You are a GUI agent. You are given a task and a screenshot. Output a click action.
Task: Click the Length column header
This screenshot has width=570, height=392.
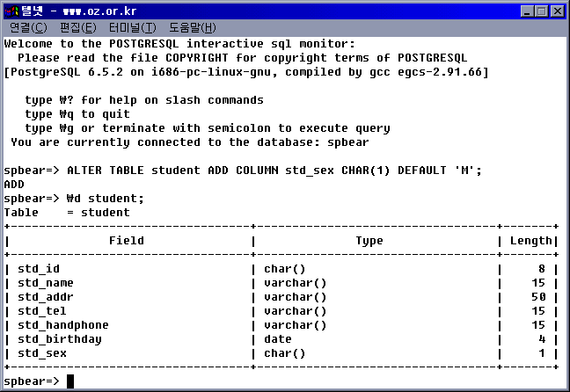[531, 241]
